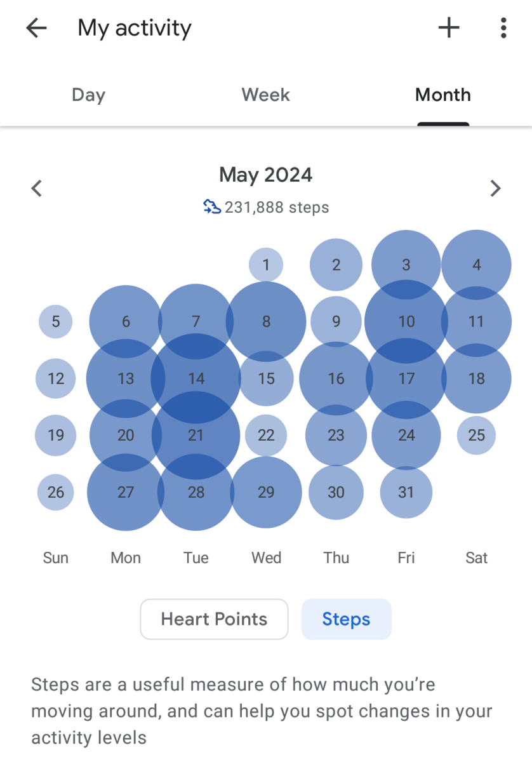Go to previous month with left chevron
Screen dimensions: 532x762
[x=37, y=189]
